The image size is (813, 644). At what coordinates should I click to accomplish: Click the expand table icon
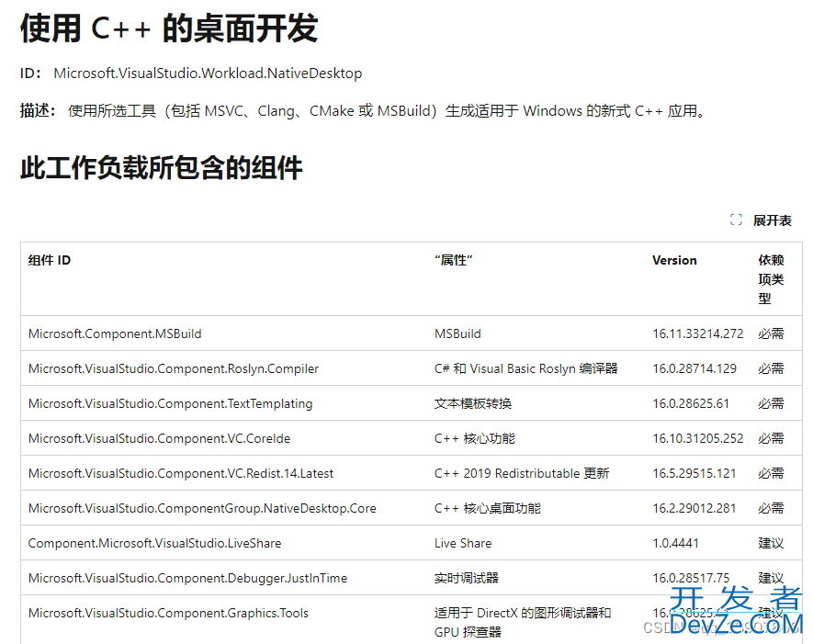pyautogui.click(x=736, y=220)
